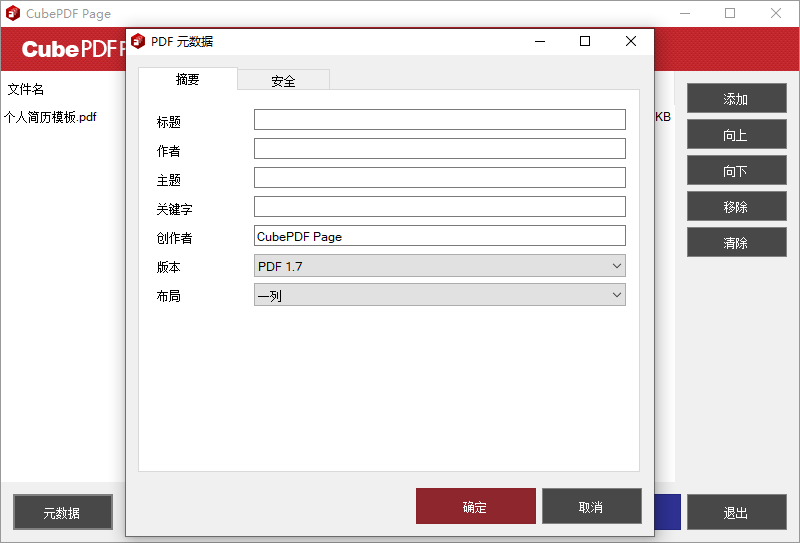The height and width of the screenshot is (543, 800).
Task: Close the CubePDF Page main window
Action: click(776, 13)
